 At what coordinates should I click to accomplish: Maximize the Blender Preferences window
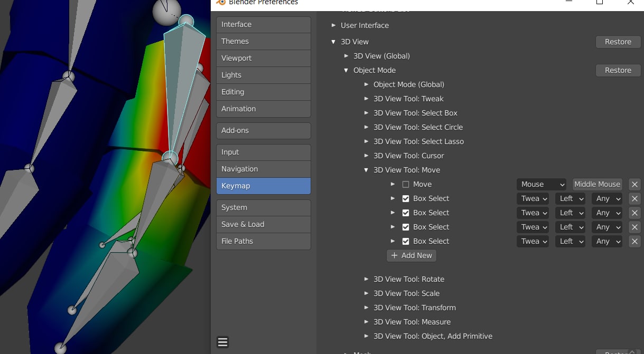[x=600, y=3]
